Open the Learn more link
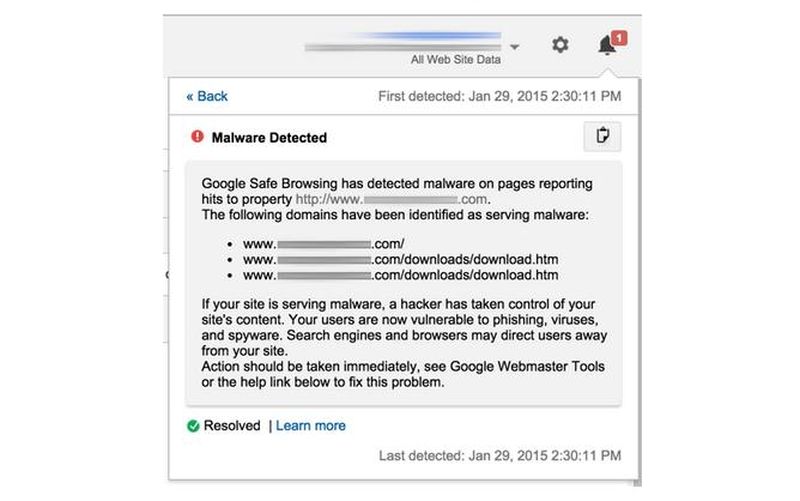 point(311,426)
